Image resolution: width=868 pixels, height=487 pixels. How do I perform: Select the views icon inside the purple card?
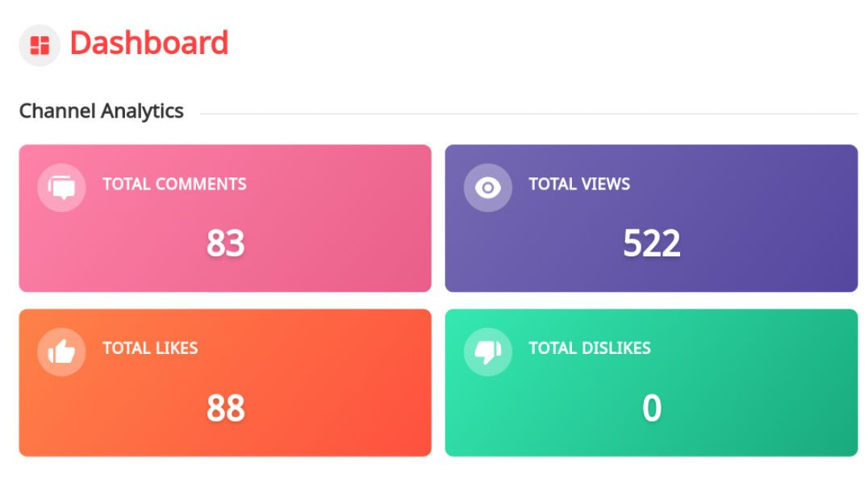pyautogui.click(x=487, y=187)
